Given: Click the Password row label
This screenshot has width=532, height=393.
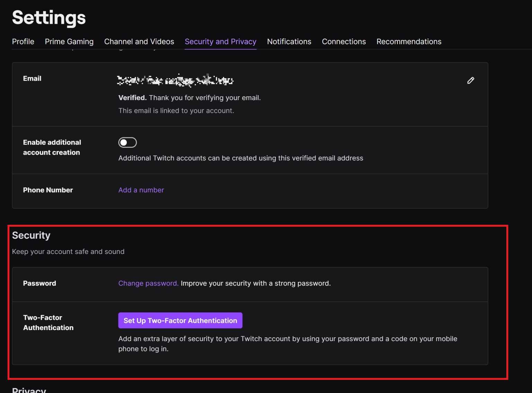Looking at the screenshot, I should (x=39, y=283).
